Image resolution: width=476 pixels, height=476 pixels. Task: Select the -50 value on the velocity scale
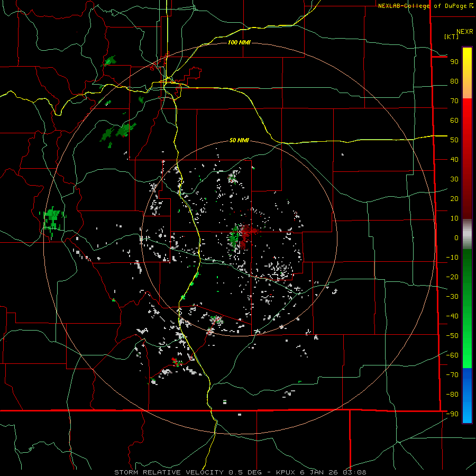[x=452, y=336]
